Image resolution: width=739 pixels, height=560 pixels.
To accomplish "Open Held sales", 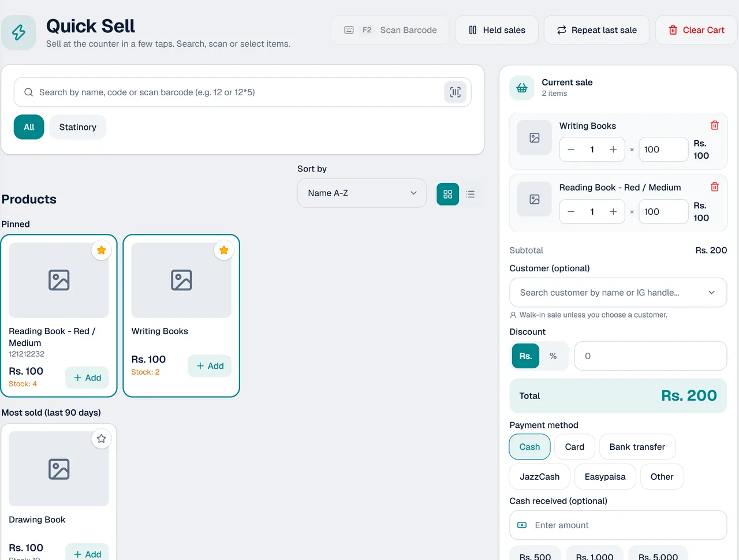I will 497,30.
